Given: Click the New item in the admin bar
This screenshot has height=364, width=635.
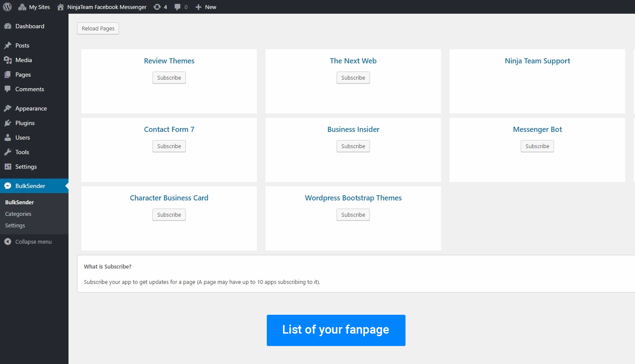Looking at the screenshot, I should click(x=206, y=6).
